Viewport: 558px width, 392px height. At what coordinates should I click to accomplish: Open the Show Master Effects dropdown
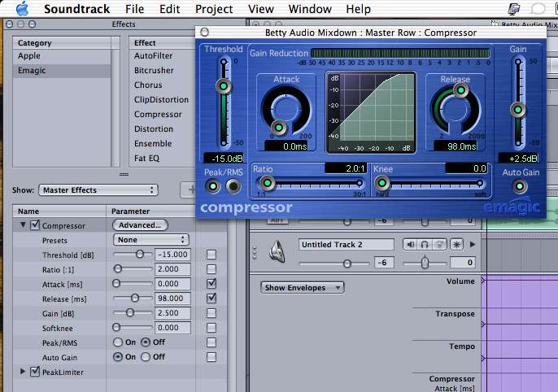coord(98,190)
